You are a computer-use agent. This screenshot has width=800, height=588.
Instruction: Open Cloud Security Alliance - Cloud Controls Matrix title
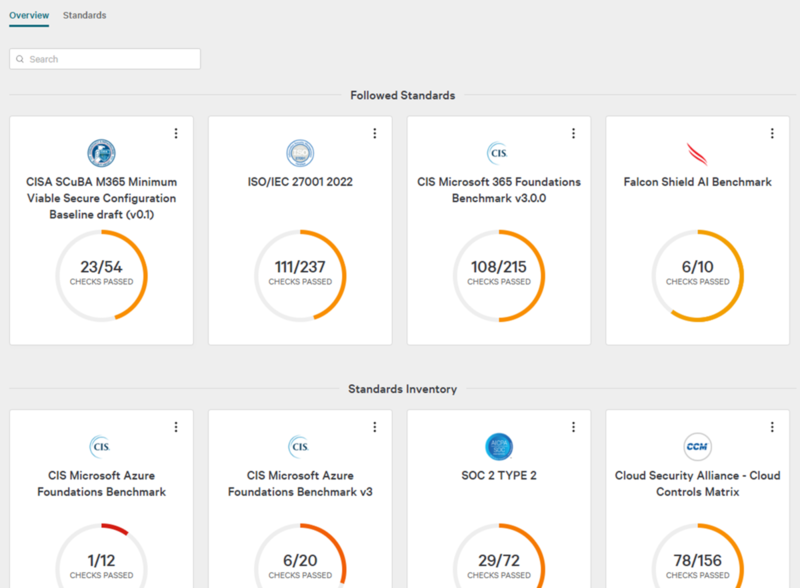tap(697, 483)
